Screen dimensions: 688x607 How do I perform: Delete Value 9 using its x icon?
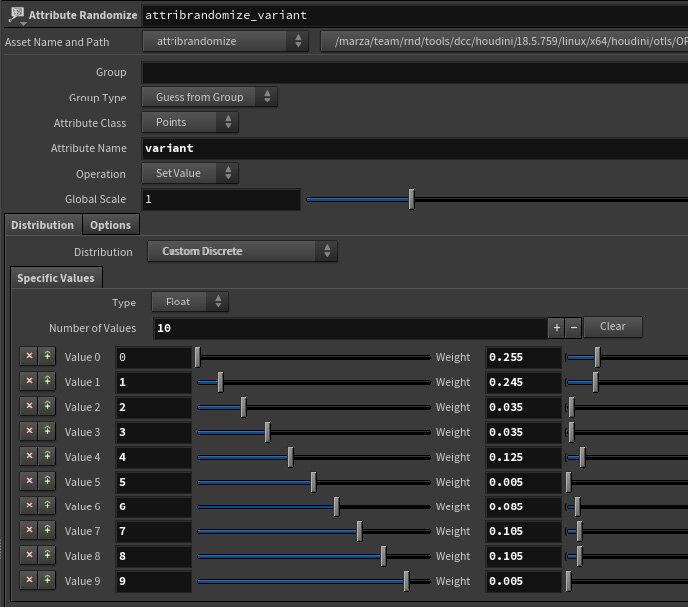click(29, 580)
